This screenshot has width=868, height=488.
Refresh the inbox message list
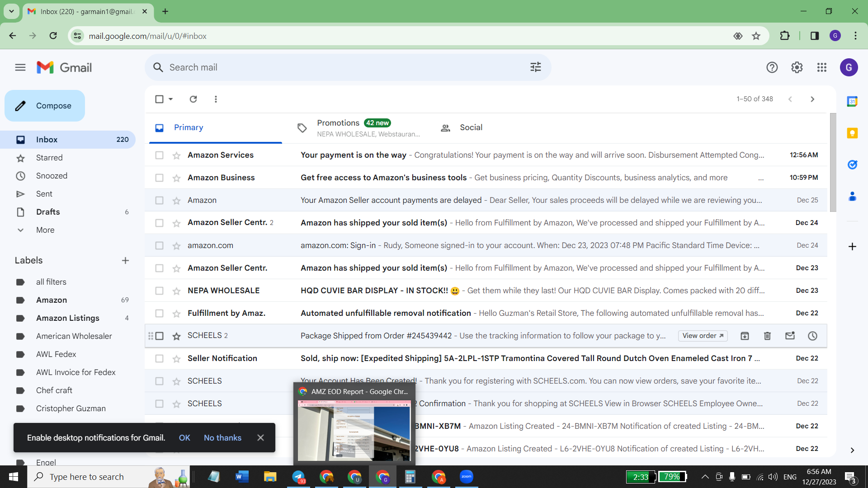click(193, 99)
